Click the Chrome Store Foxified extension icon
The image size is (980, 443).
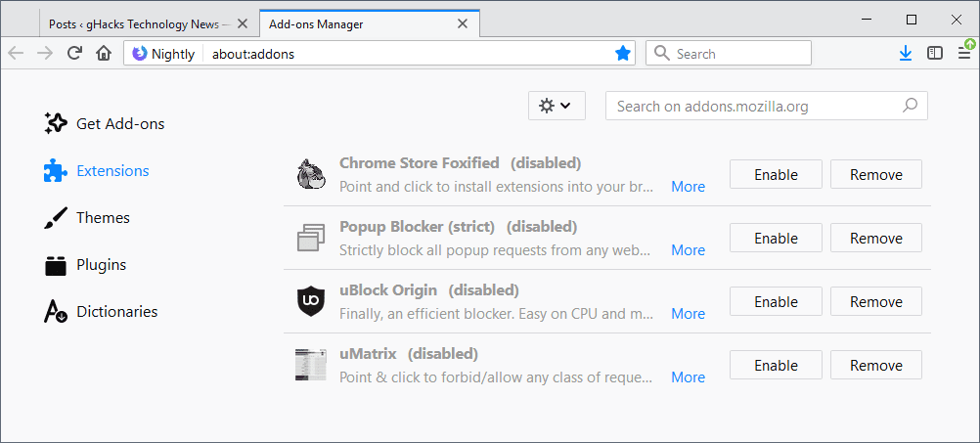click(311, 174)
